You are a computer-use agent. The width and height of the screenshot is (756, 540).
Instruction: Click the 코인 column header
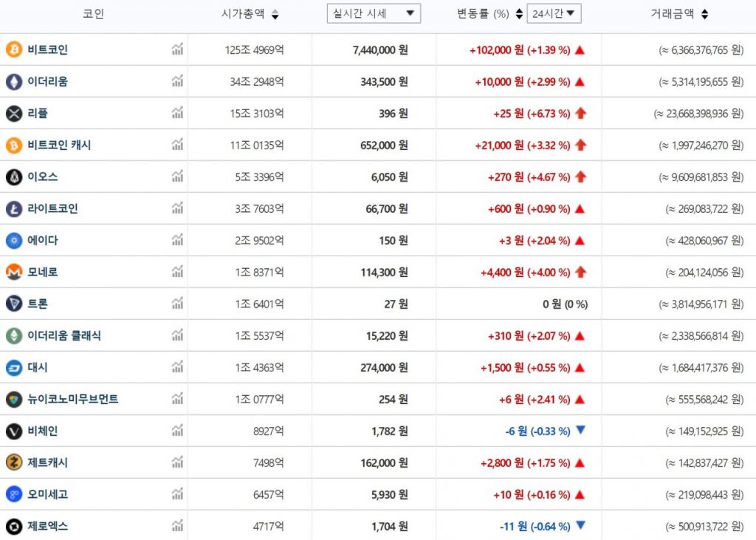(94, 14)
